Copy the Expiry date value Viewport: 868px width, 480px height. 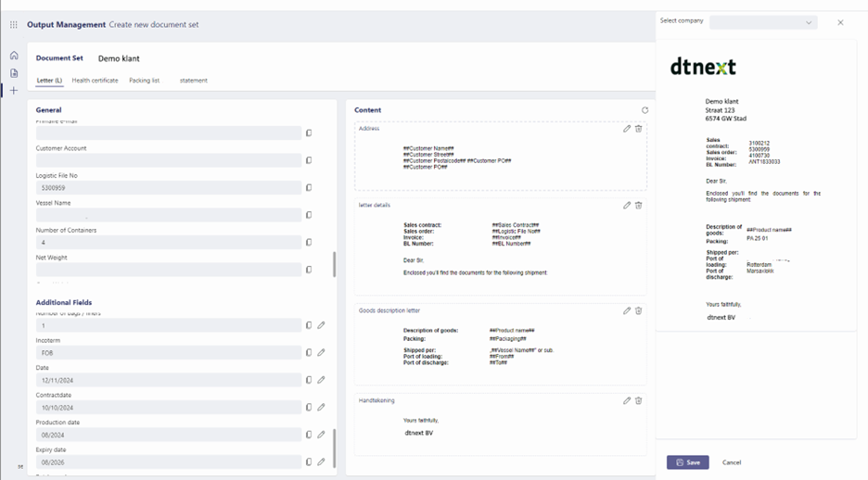click(309, 461)
